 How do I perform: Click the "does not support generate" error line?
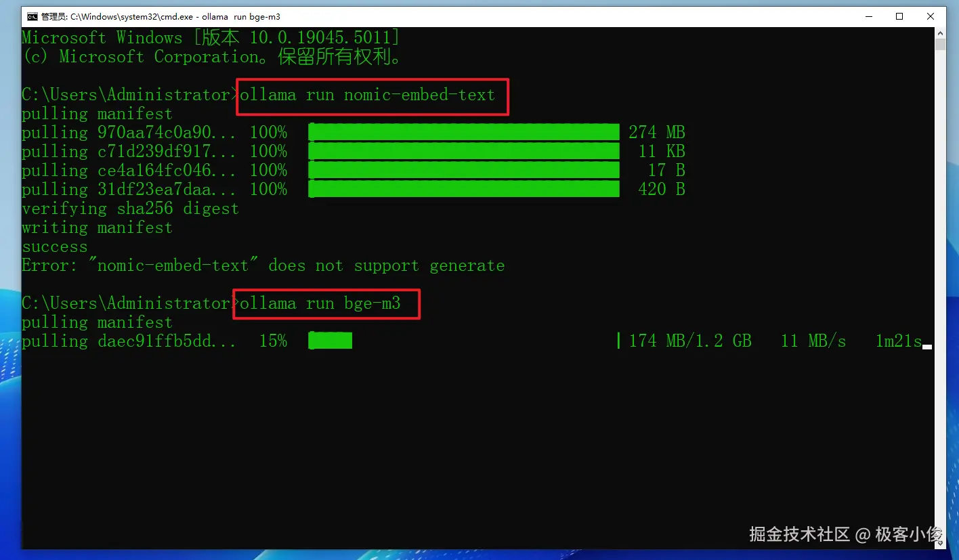pyautogui.click(x=263, y=265)
